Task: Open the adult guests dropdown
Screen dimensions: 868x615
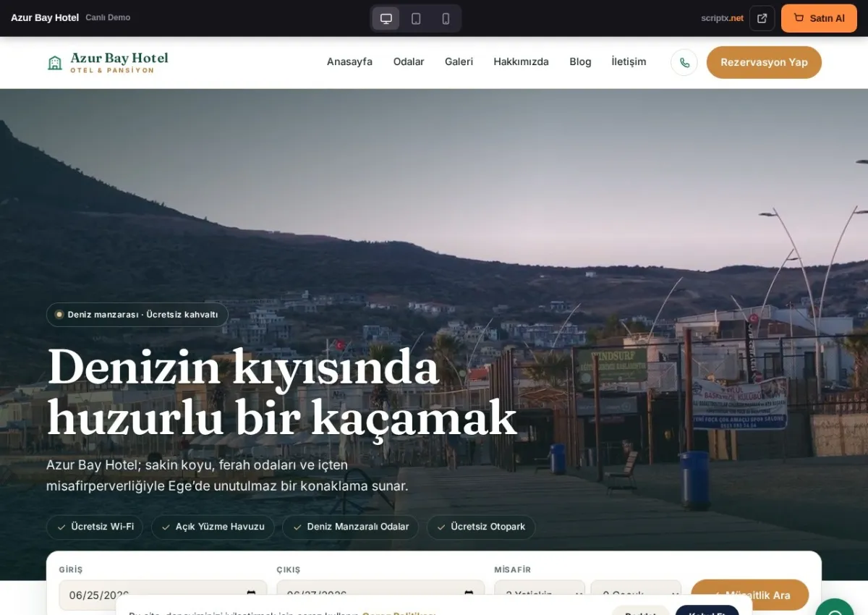Action: coord(540,595)
